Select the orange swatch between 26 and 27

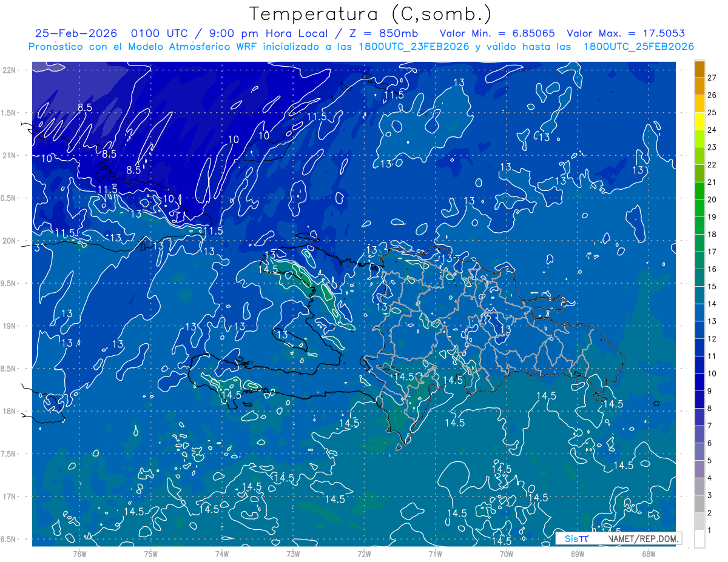[699, 87]
